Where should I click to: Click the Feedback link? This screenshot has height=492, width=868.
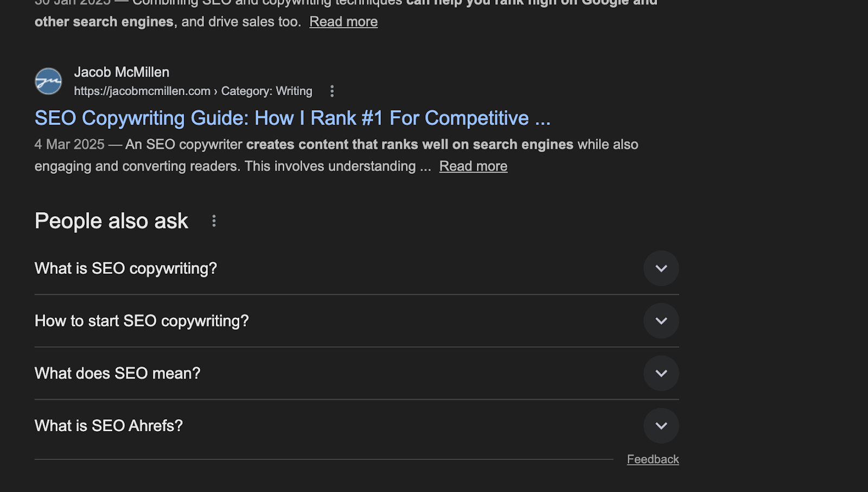[x=653, y=459]
